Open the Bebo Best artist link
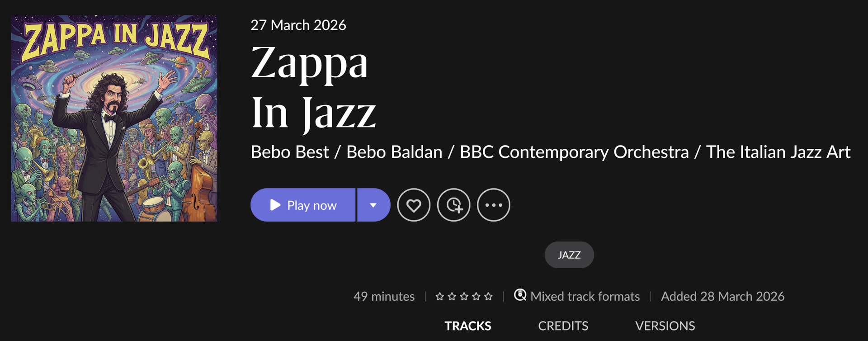 pyautogui.click(x=290, y=152)
